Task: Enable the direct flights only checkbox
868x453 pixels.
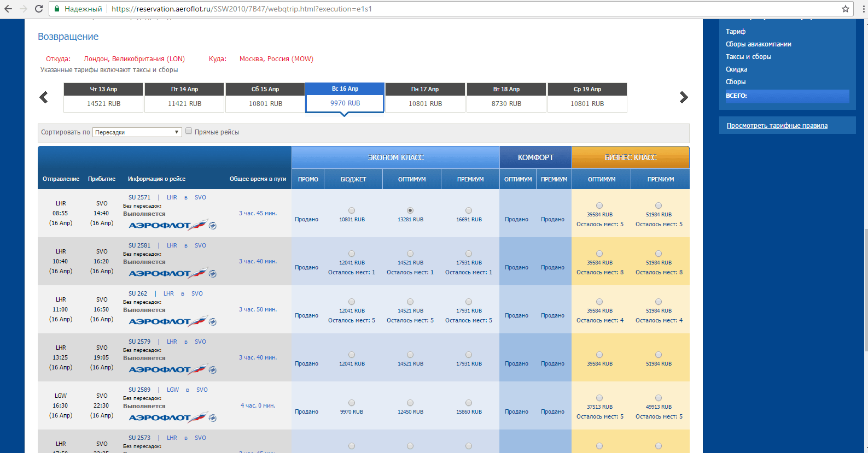Action: 189,131
